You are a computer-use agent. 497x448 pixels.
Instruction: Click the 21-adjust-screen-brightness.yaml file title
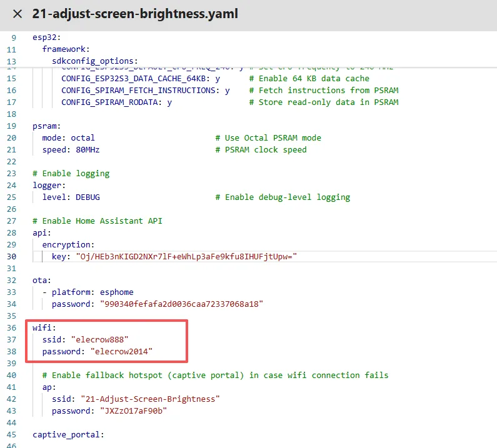[x=134, y=14]
